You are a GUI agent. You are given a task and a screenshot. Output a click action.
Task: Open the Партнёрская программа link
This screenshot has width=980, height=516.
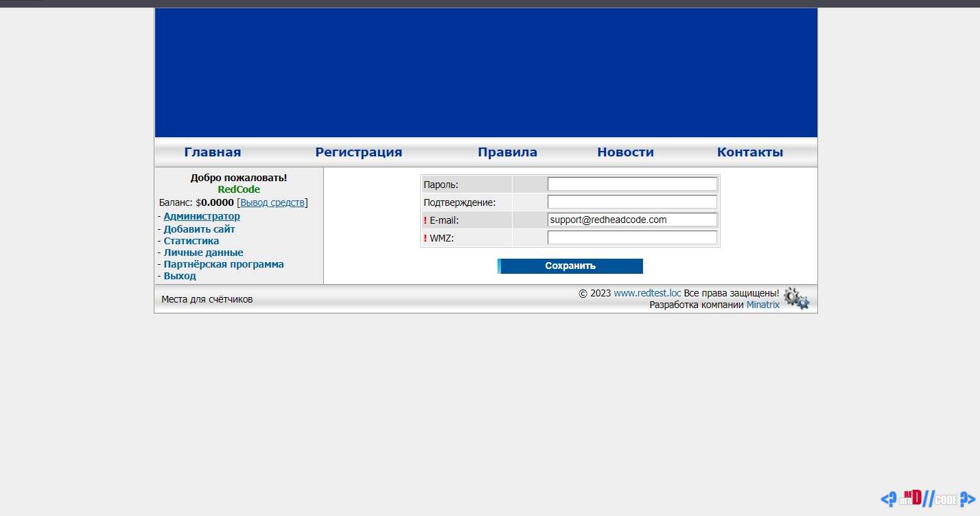224,264
